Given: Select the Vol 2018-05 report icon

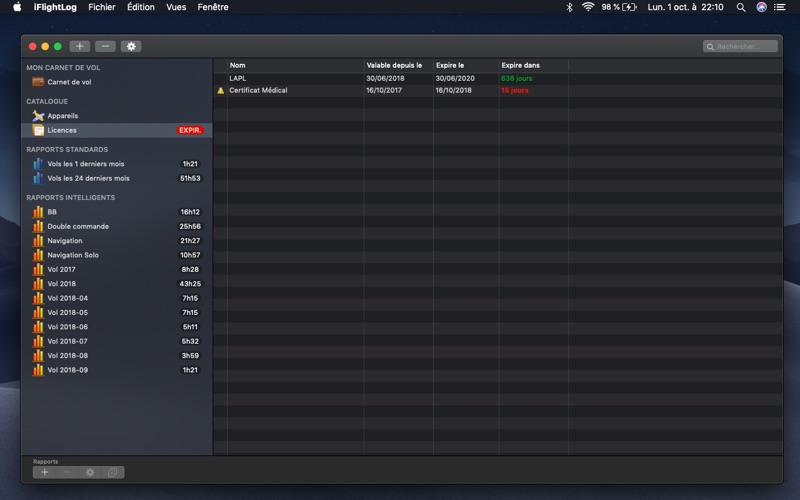Looking at the screenshot, I should click(x=38, y=312).
